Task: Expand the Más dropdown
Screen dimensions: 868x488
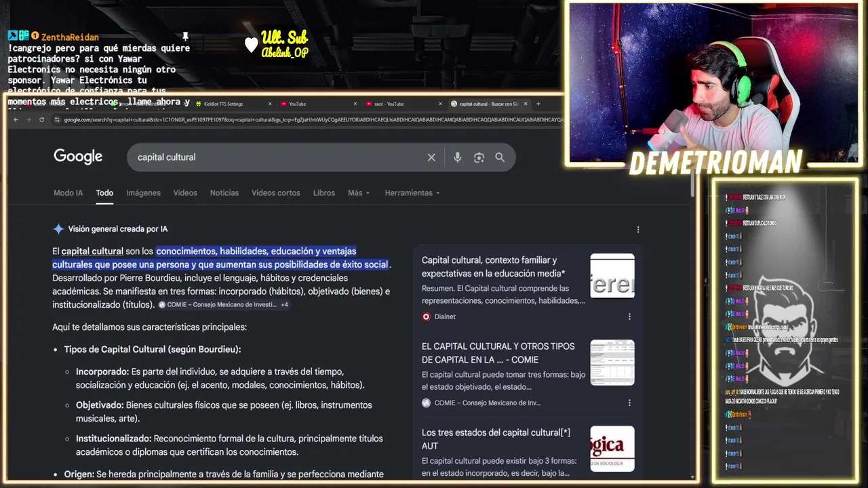Action: 359,193
